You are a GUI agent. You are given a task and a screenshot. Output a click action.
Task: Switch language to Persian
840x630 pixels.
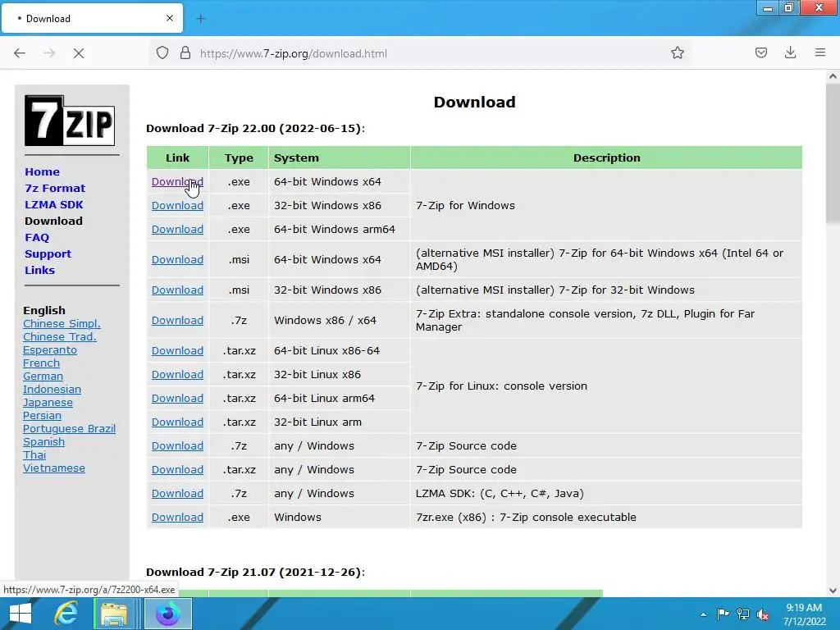(x=43, y=416)
